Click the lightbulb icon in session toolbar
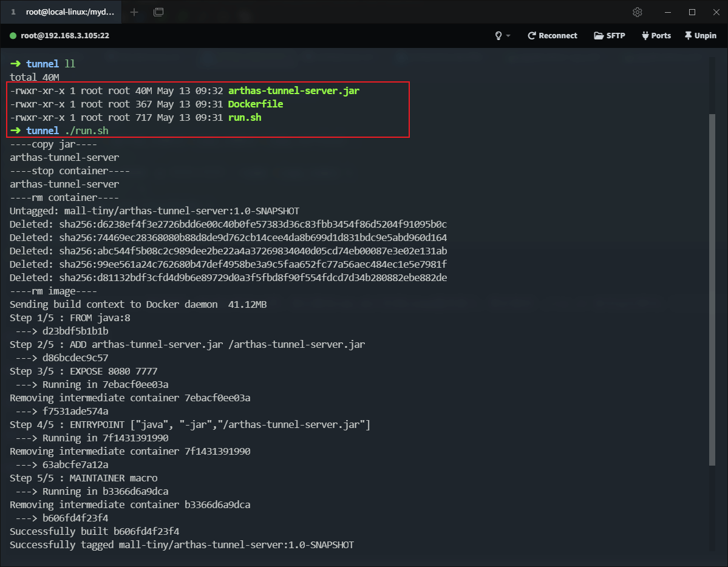Viewport: 728px width, 567px height. 498,36
